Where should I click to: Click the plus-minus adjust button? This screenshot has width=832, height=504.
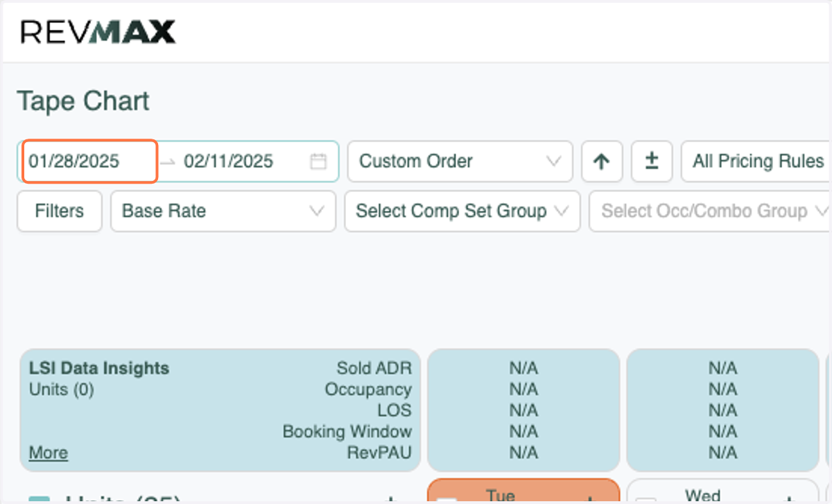(652, 162)
